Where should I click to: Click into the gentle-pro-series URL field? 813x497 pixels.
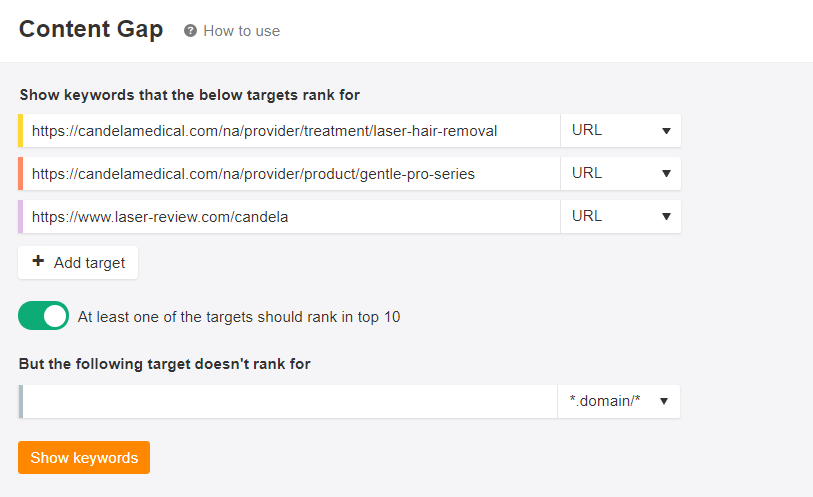click(290, 173)
